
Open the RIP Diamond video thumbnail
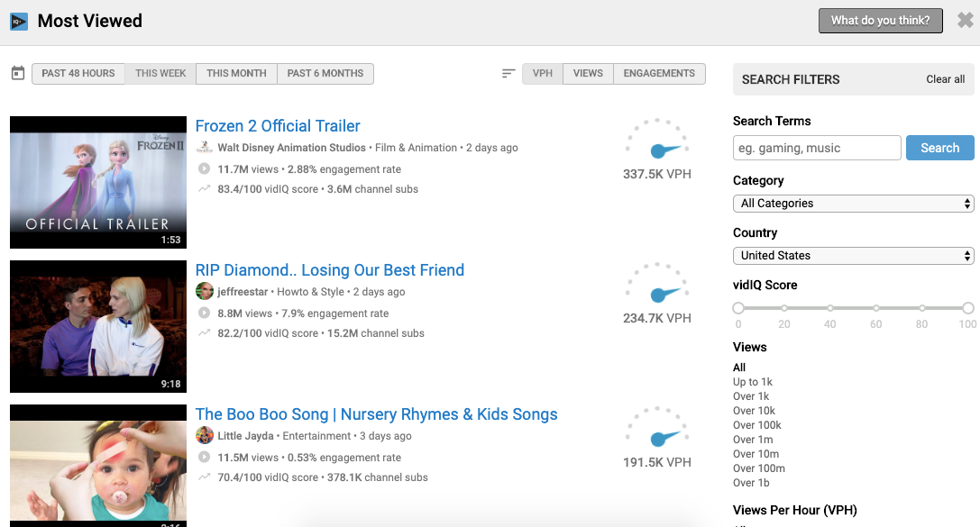98,326
